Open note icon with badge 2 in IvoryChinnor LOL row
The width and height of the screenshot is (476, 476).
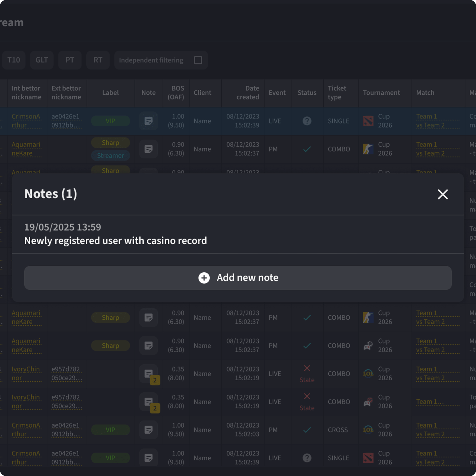tap(149, 374)
